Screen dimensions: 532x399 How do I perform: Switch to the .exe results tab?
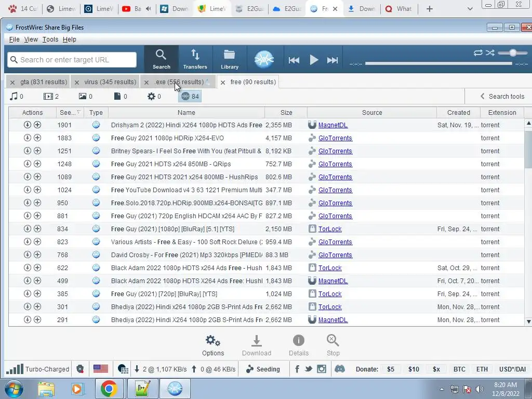tap(179, 82)
